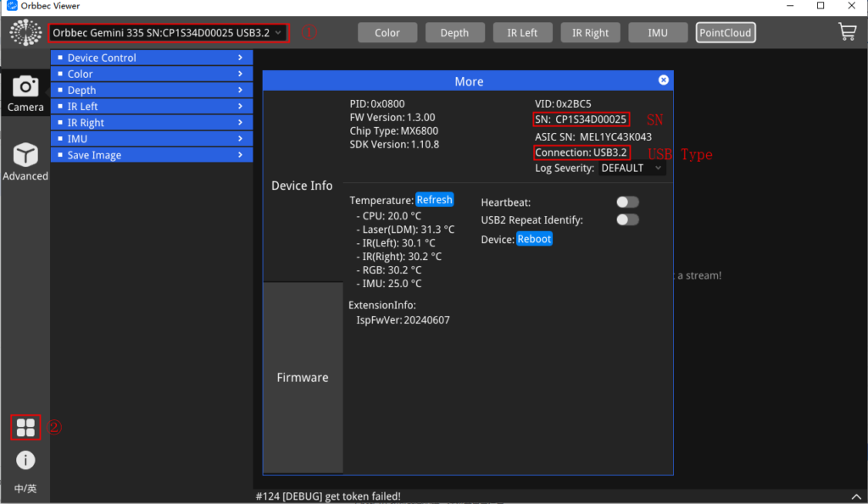Click the Refresh icon next to Temperature
The width and height of the screenshot is (868, 504).
(435, 199)
